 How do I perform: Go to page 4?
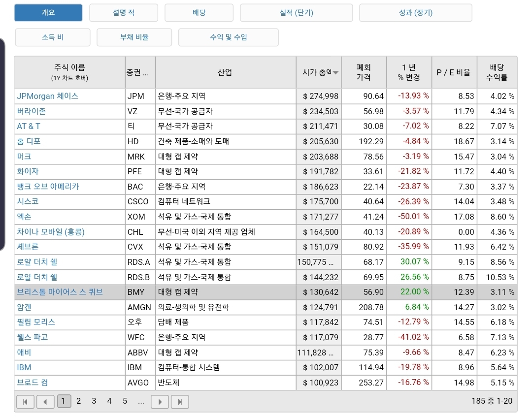tap(109, 401)
